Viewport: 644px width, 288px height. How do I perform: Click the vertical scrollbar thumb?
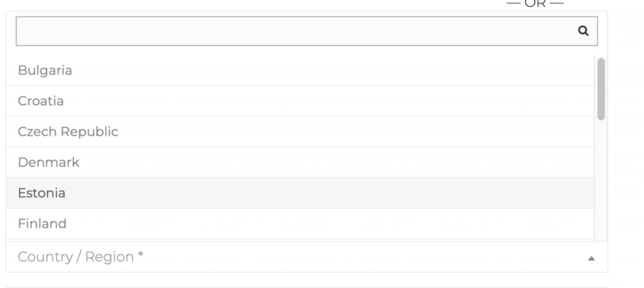point(601,89)
